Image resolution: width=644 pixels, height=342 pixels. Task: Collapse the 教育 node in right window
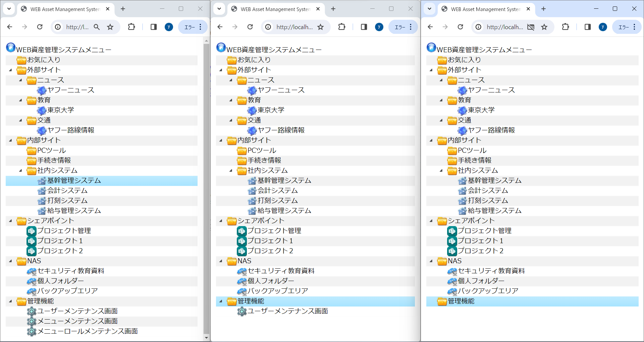(x=441, y=100)
